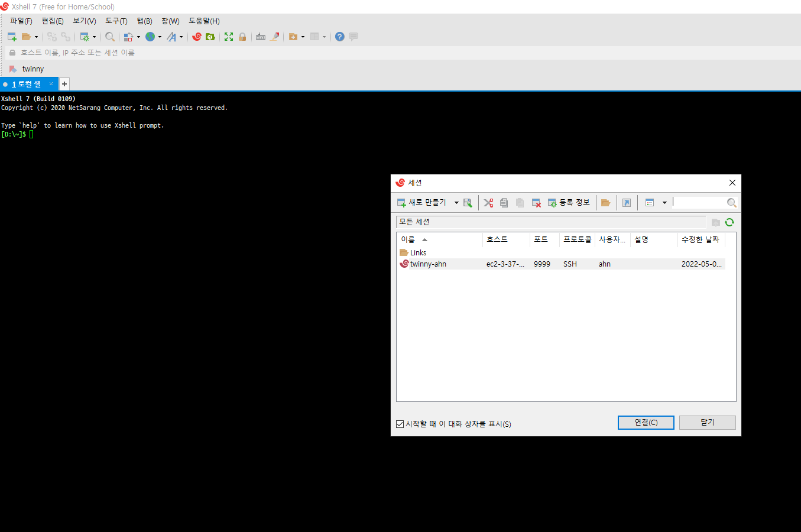801x532 pixels.
Task: Click the green Refresh icon in Sessions dialog
Action: pos(729,222)
